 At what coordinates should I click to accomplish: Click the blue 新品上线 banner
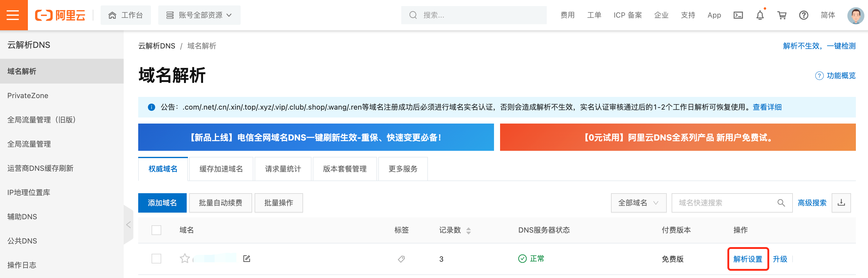pyautogui.click(x=316, y=137)
